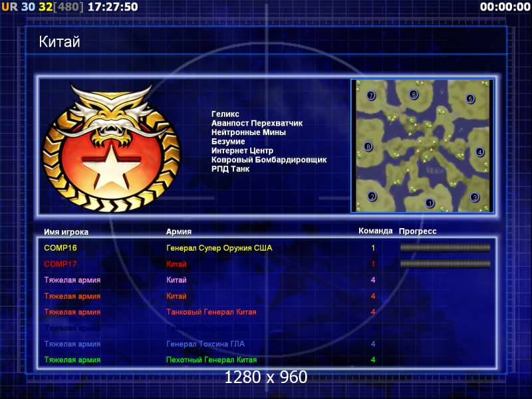Click the 00:00:00 timer readout
This screenshot has width=532, height=399.
click(x=505, y=7)
